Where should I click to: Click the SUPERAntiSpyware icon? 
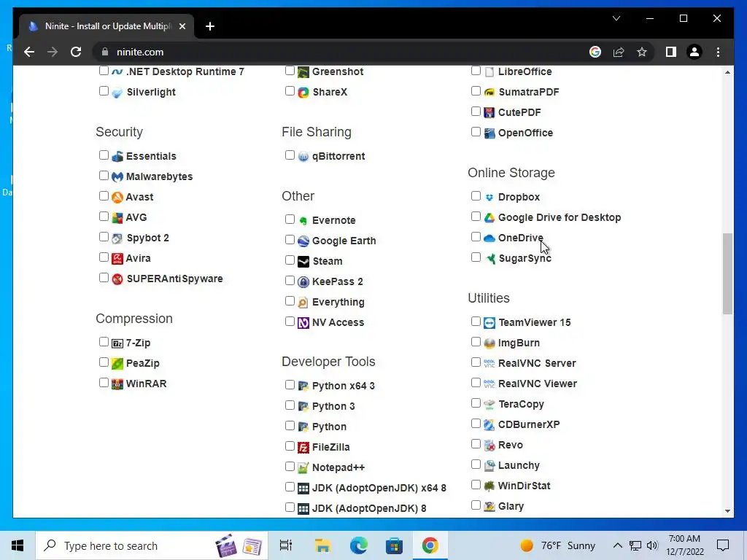[117, 279]
